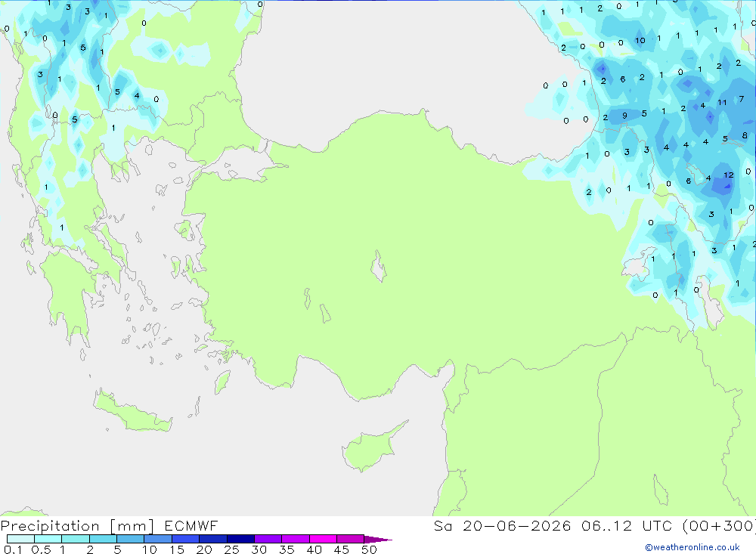Click the 10 mm precipitation value on the map
Screen dimensions: 756x554
point(640,41)
